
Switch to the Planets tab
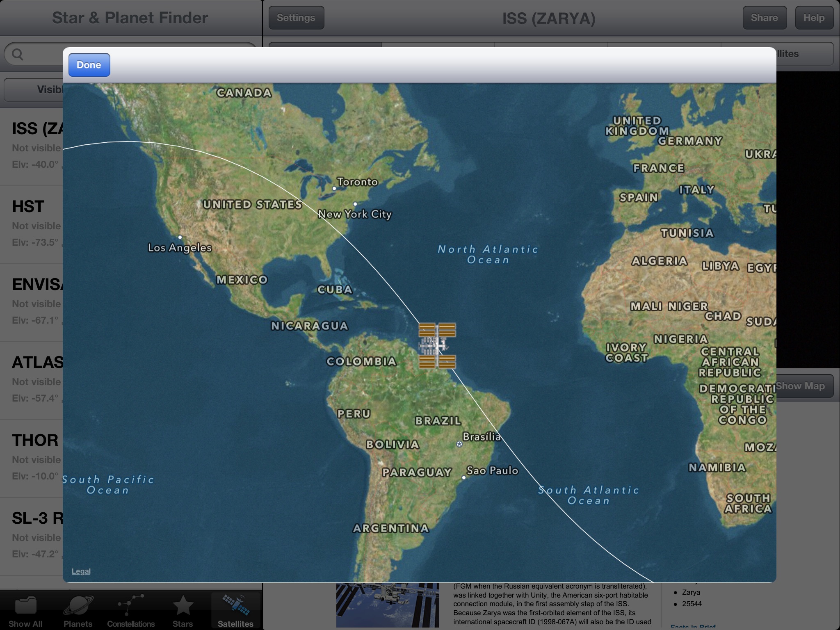(x=78, y=611)
